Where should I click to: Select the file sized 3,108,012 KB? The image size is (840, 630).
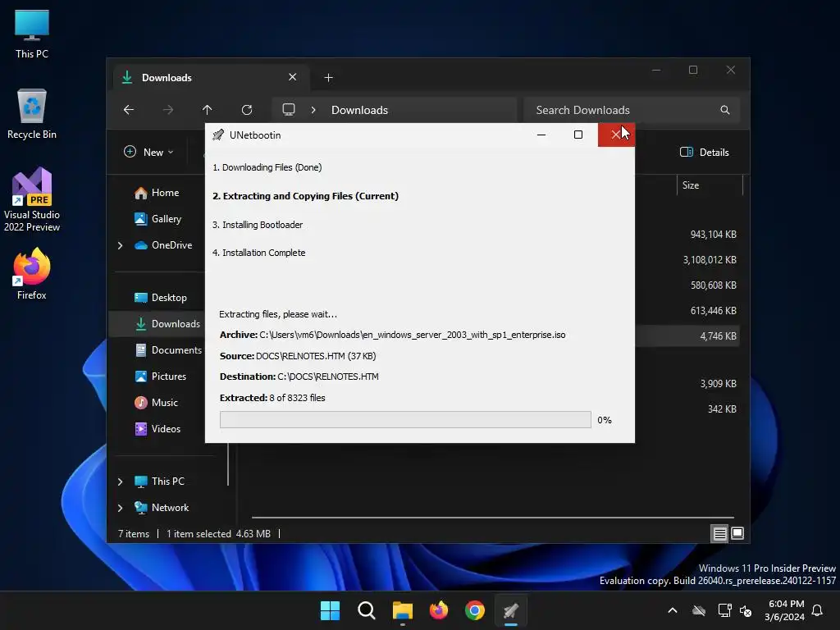pyautogui.click(x=710, y=260)
